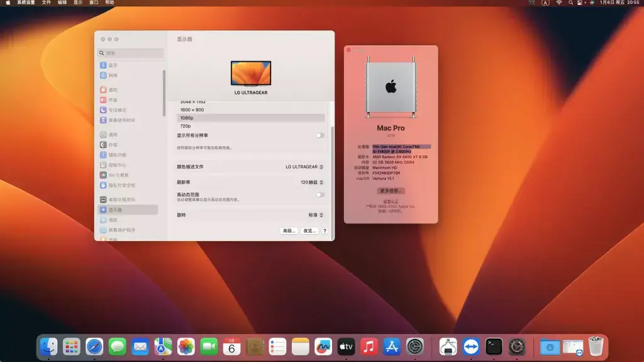Viewport: 644px width, 362px height.
Task: Open the Apple TV app in the Dock
Action: [346, 346]
